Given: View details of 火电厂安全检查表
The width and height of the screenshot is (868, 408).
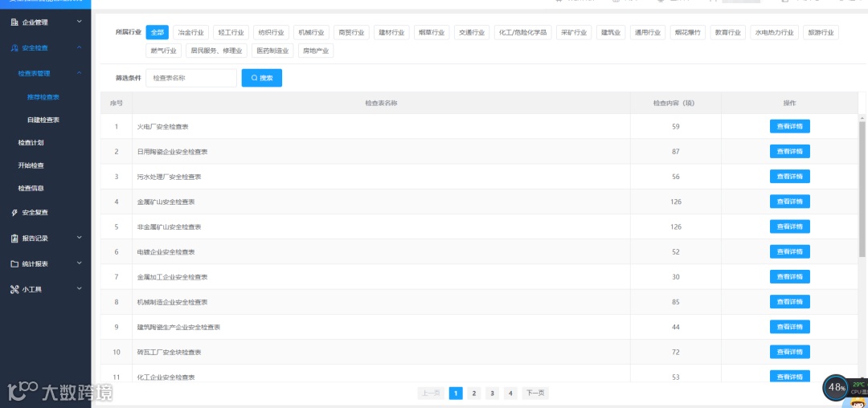Looking at the screenshot, I should tap(789, 127).
